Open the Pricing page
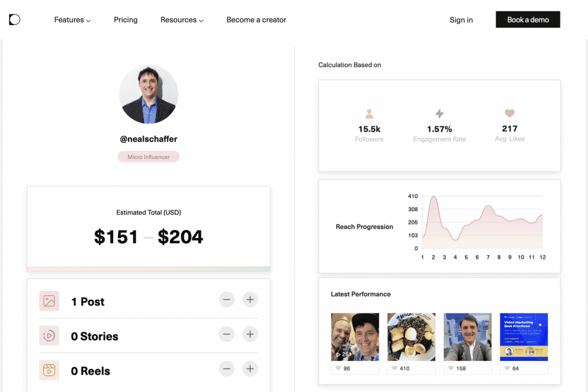Image resolution: width=588 pixels, height=392 pixels. click(x=125, y=20)
